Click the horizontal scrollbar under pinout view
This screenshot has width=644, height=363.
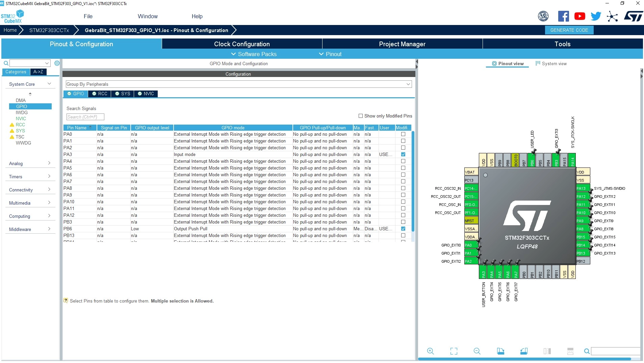pos(524,359)
